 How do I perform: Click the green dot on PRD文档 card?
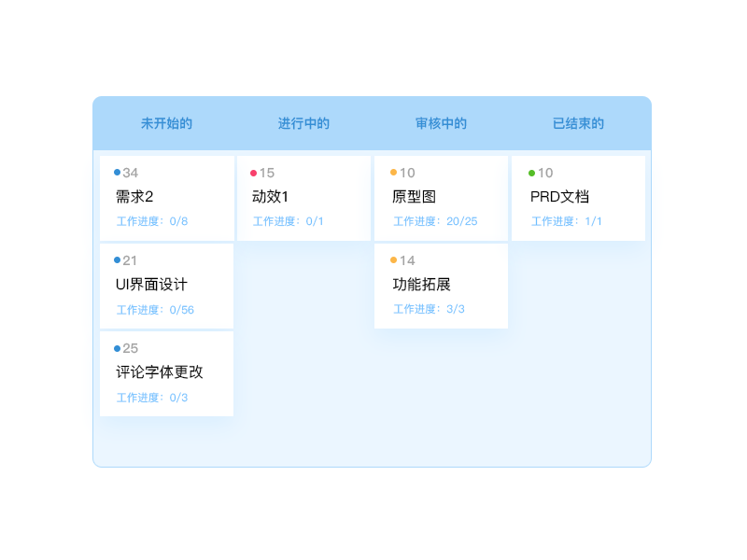pyautogui.click(x=531, y=173)
